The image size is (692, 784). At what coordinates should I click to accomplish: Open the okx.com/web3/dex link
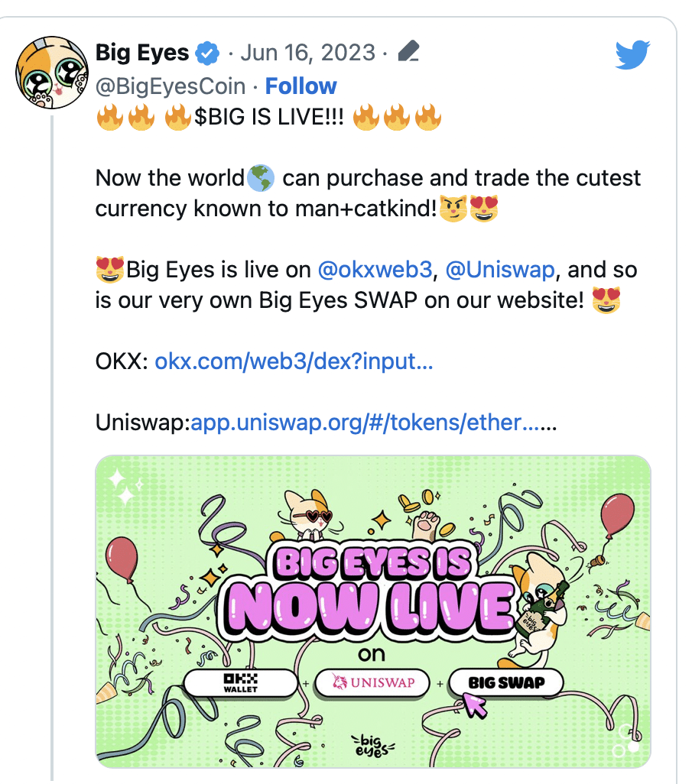pyautogui.click(x=294, y=361)
